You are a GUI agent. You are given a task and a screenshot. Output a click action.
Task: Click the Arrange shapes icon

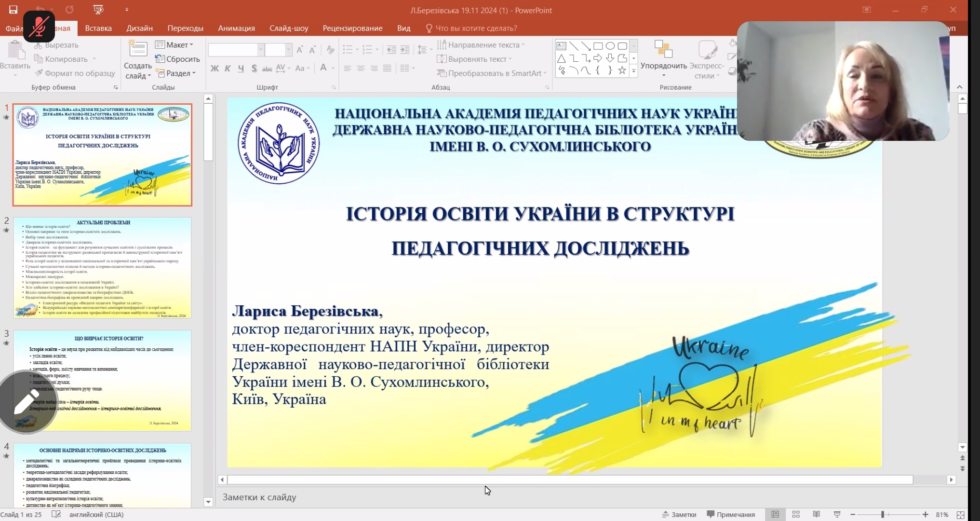(x=663, y=50)
